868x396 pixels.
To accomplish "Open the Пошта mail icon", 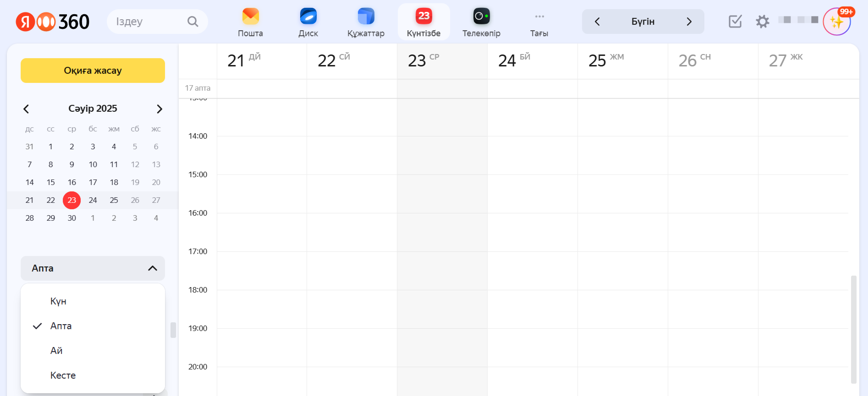I will click(250, 17).
